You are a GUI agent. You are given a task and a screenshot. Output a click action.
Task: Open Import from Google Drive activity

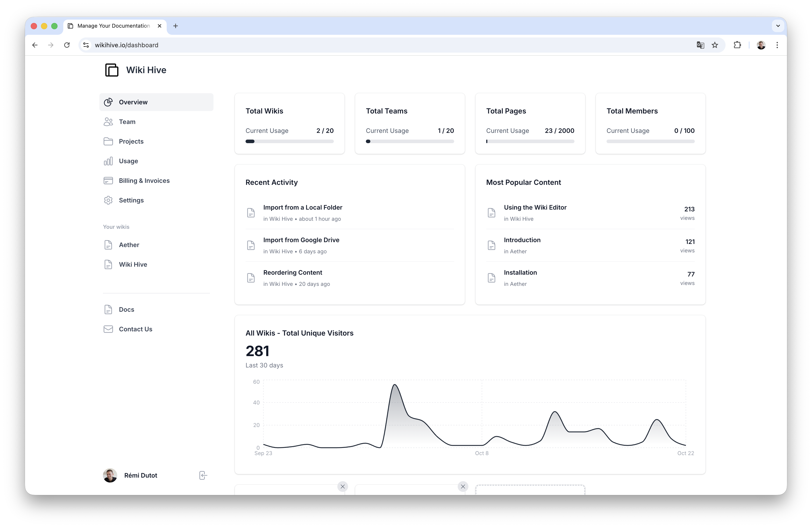tap(301, 240)
